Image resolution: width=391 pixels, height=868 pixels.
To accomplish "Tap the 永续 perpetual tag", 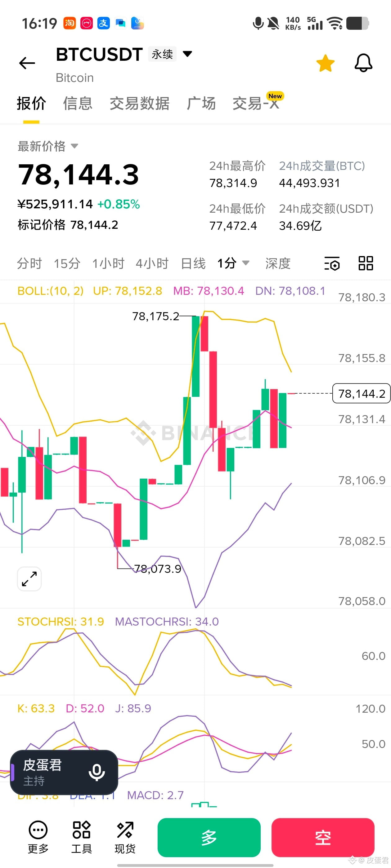I will click(162, 54).
